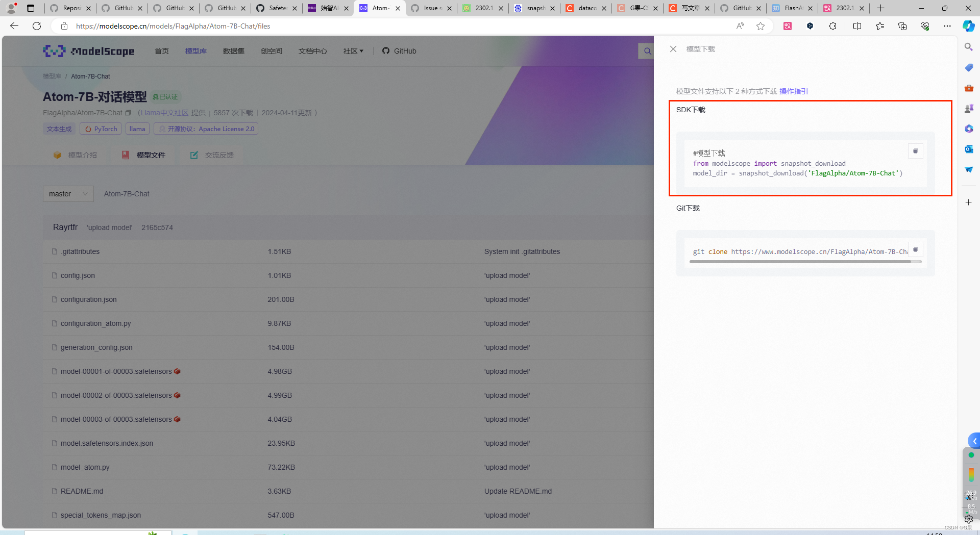
Task: Open the 操作指引 link
Action: (794, 91)
